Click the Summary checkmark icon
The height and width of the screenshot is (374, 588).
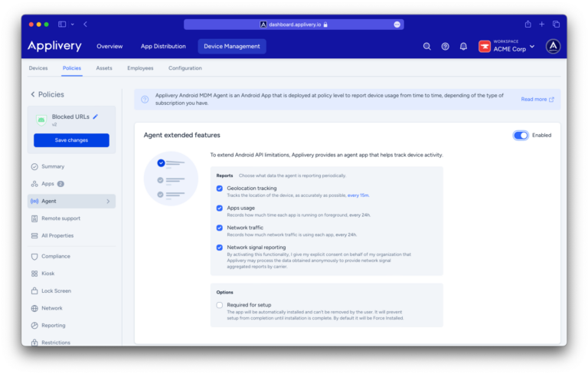click(x=34, y=167)
